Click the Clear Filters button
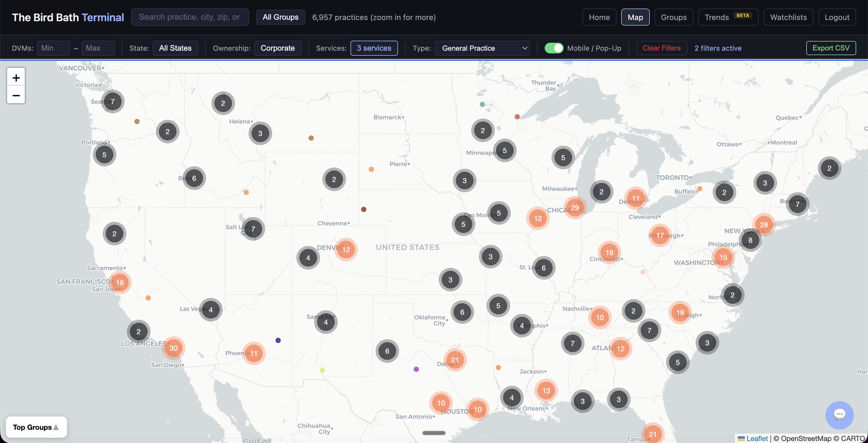Viewport: 868px width, 443px height. 661,48
